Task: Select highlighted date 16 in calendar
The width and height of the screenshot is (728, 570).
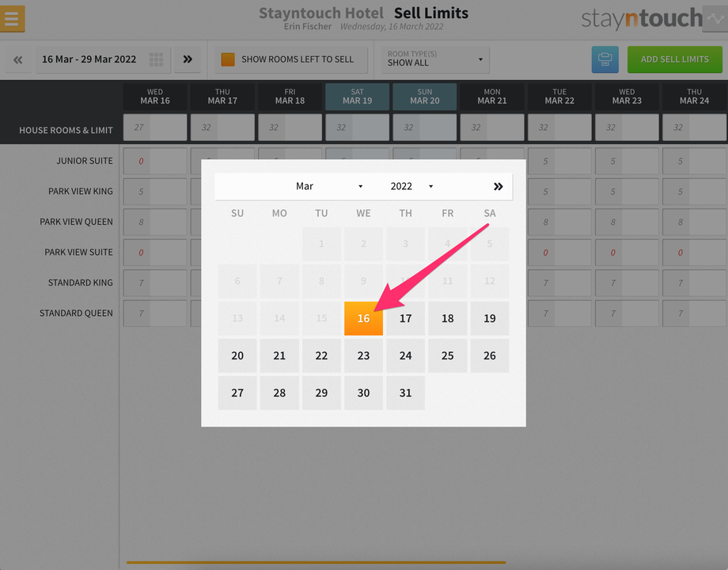Action: [363, 319]
